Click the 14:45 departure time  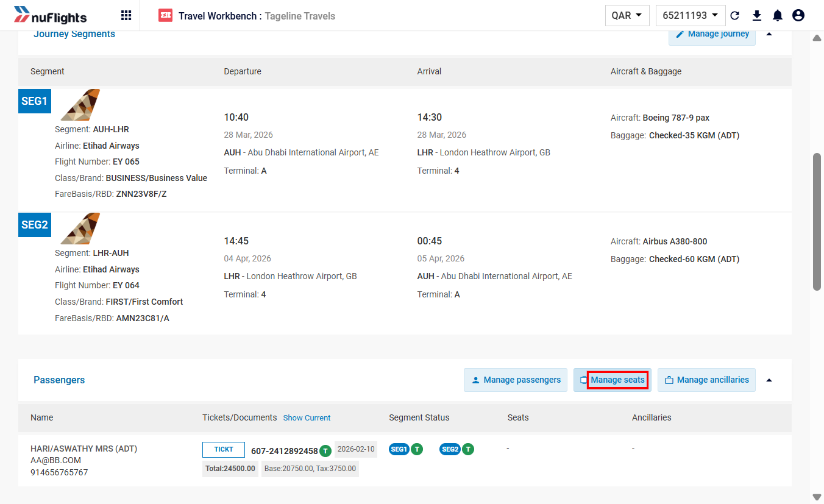pos(236,241)
